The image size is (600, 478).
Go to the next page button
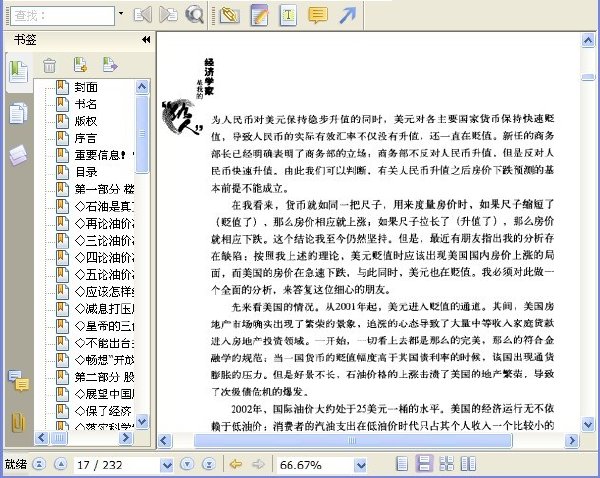187,464
